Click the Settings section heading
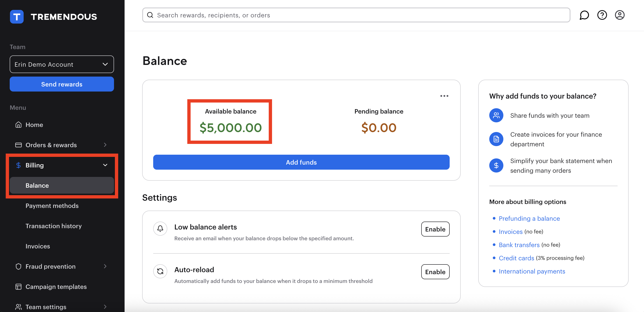The image size is (644, 312). (x=160, y=198)
